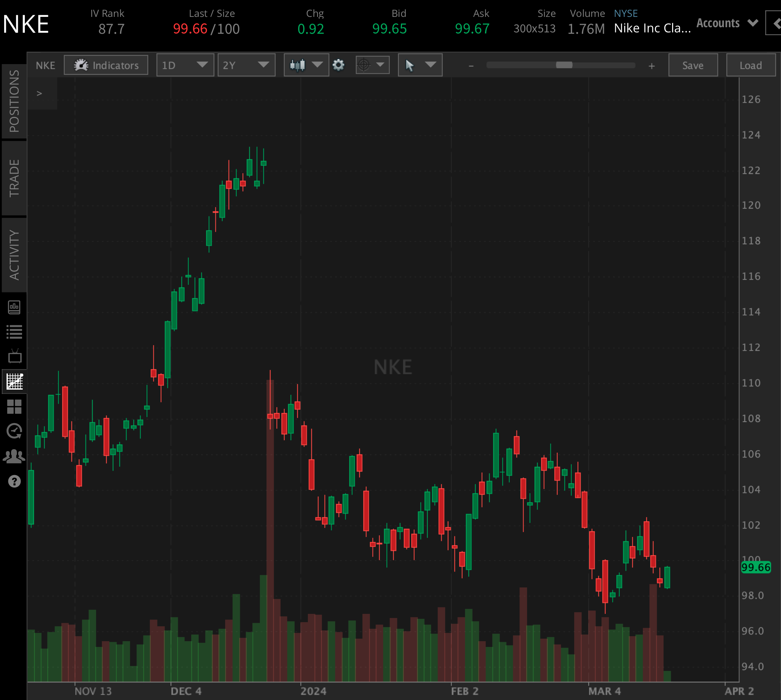Click the help question mark icon
The width and height of the screenshot is (781, 700).
point(14,481)
